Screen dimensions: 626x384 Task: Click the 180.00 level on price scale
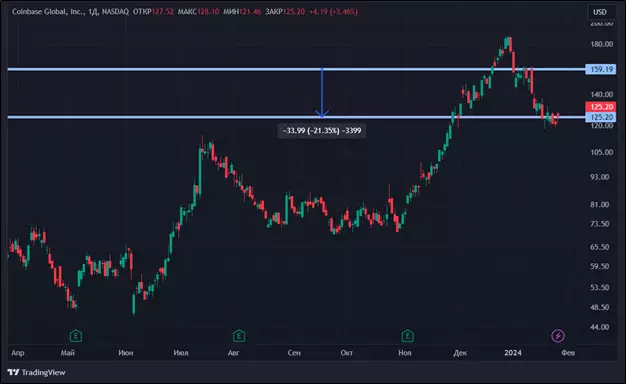[x=602, y=44]
